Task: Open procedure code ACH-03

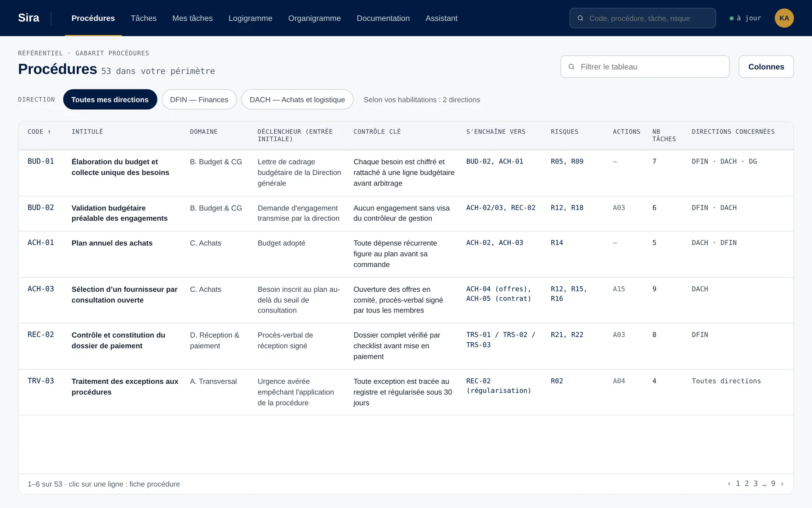Action: [x=41, y=289]
